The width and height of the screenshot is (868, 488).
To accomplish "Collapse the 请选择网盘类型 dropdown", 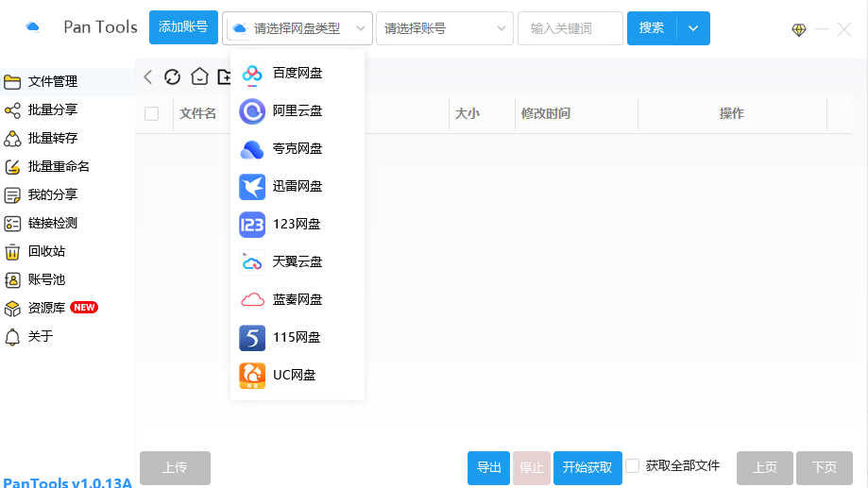I will point(298,28).
